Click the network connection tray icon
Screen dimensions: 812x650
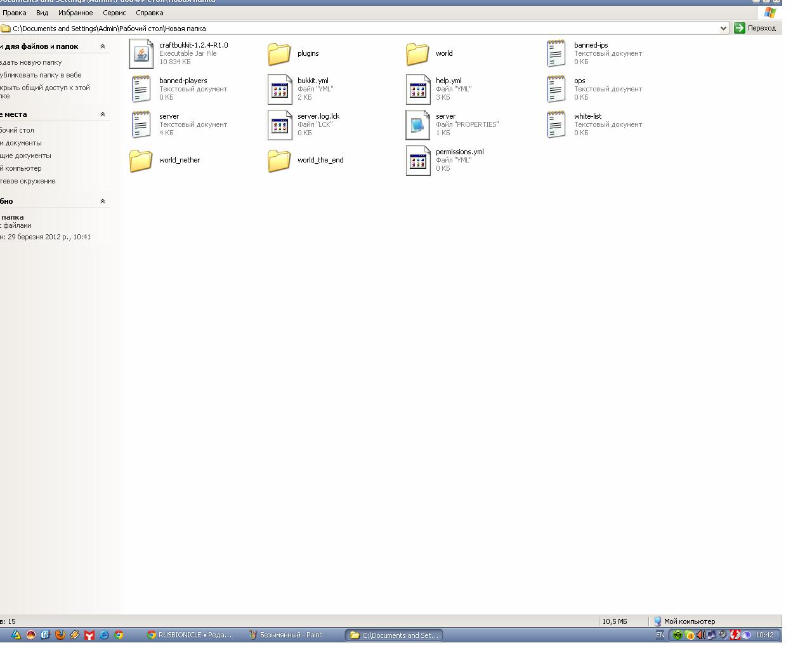click(712, 635)
